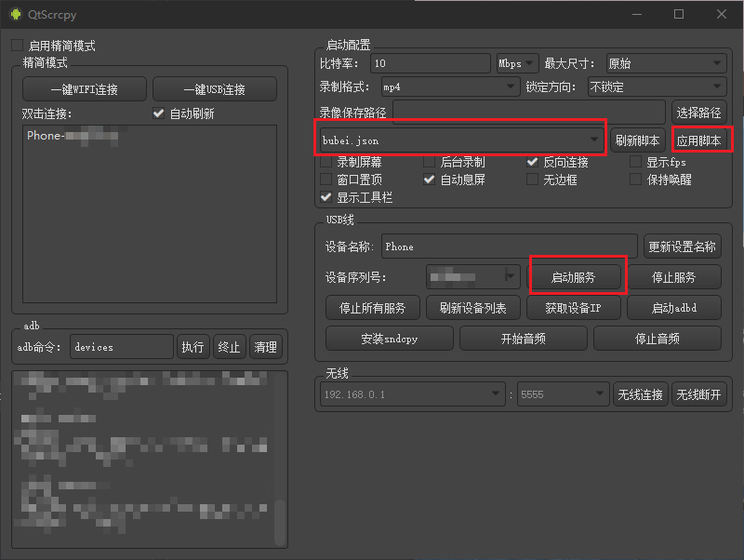
Task: Select the Phone device in the list
Action: (73, 136)
